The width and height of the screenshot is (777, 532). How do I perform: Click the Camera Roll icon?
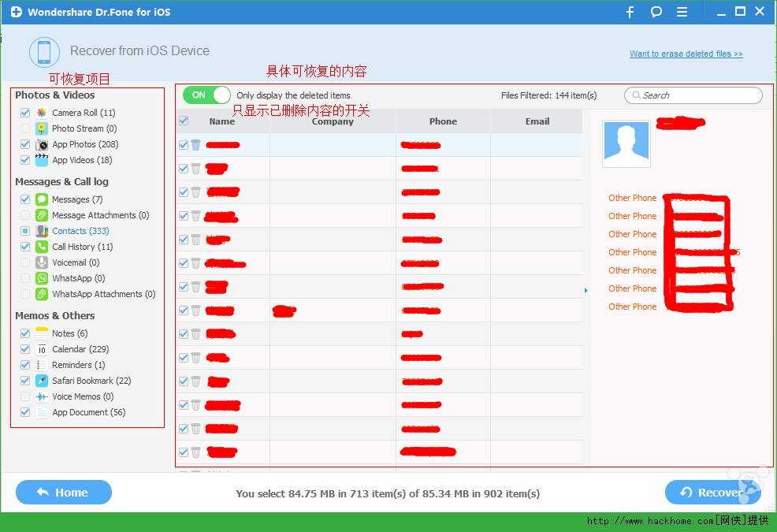pos(42,113)
